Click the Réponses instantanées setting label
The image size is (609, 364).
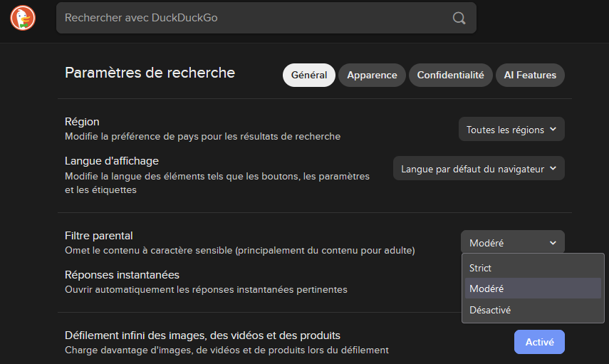pyautogui.click(x=122, y=275)
